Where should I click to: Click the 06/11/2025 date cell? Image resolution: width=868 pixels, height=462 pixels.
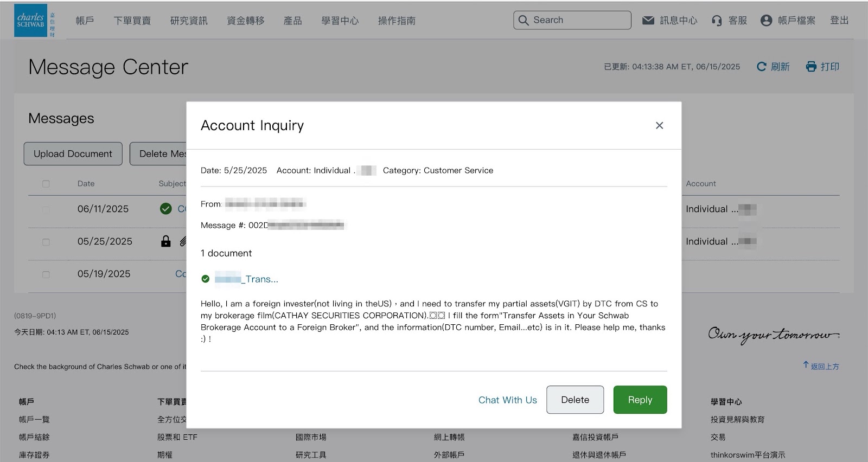[103, 209]
